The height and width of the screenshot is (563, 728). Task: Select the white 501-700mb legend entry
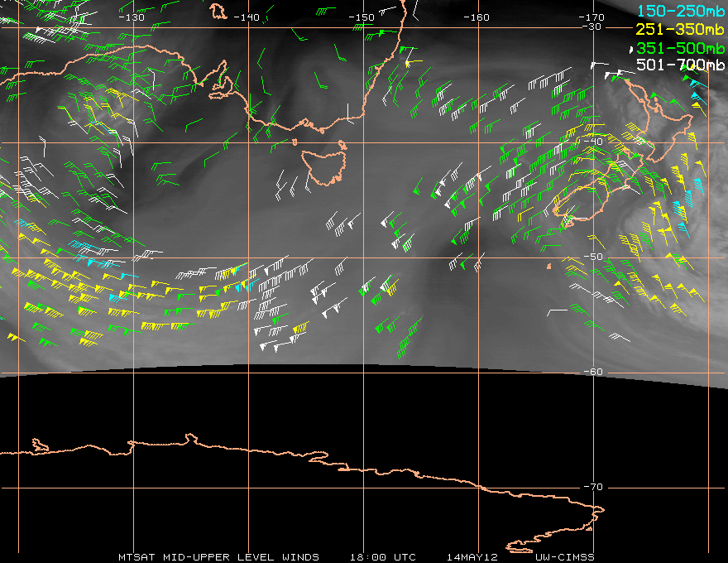tap(677, 65)
